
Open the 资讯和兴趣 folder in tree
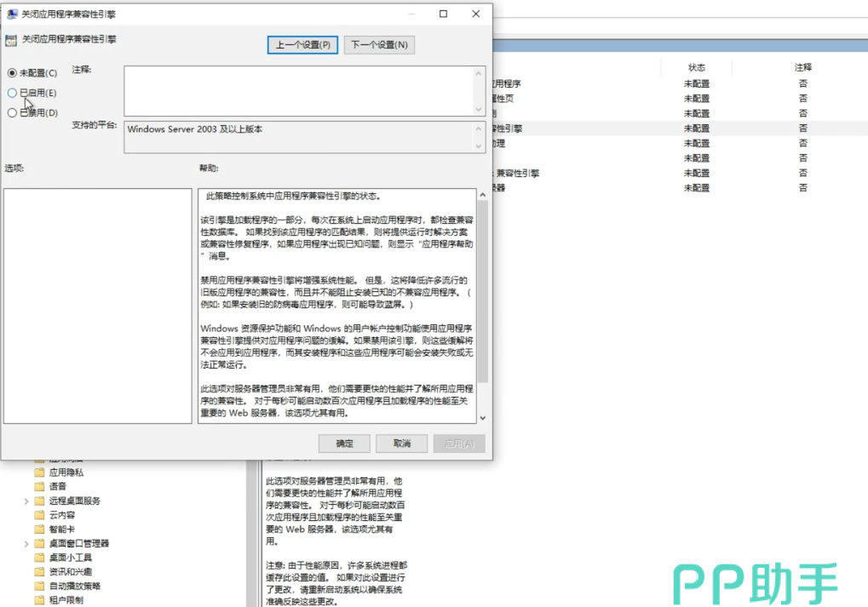pyautogui.click(x=71, y=571)
